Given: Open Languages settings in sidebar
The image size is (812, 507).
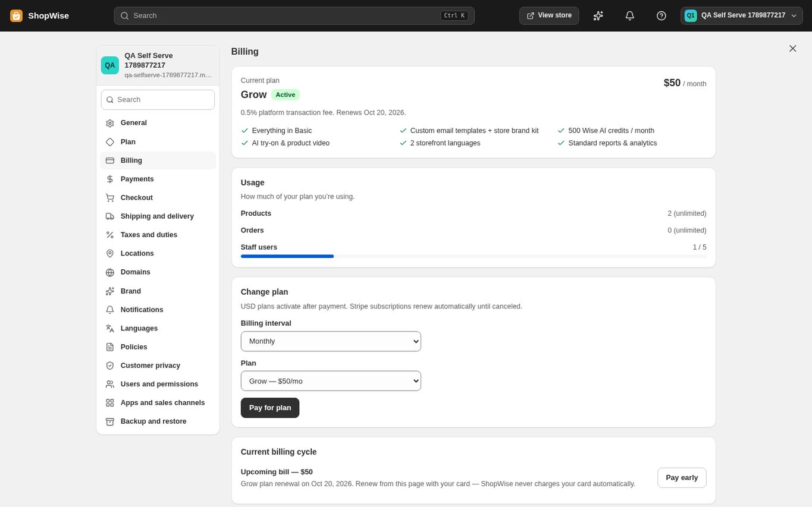Looking at the screenshot, I should pyautogui.click(x=158, y=328).
